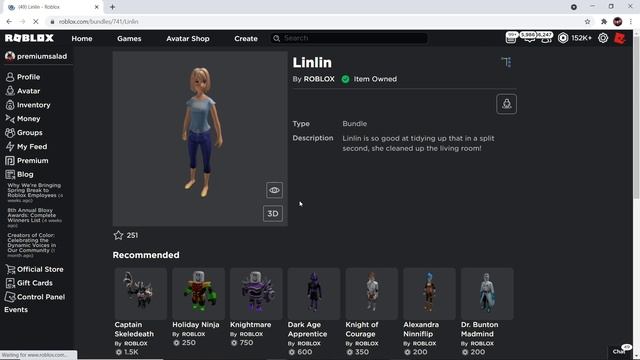Open the 8th Annual Bloxy Awards post

pos(34,218)
